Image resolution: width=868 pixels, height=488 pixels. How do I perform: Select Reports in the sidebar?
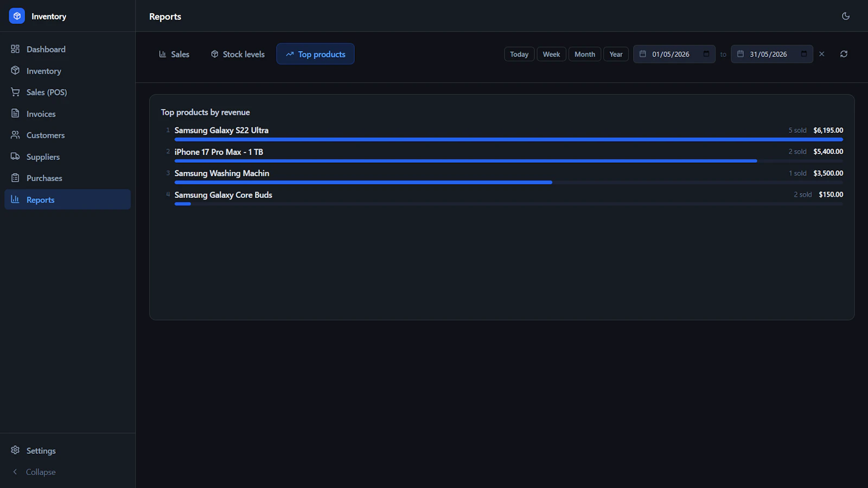tap(67, 200)
